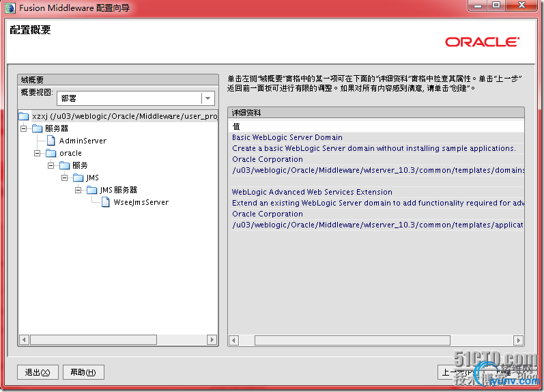The width and height of the screenshot is (544, 392).
Task: Click the 详细资料 panel header
Action: tap(376, 113)
